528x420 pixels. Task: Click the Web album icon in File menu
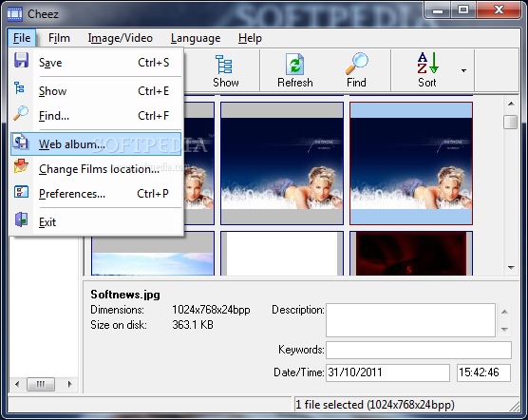[x=21, y=142]
